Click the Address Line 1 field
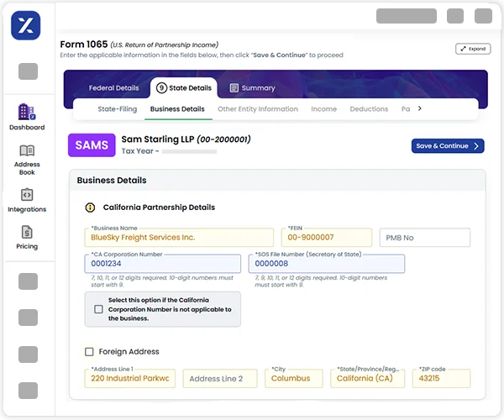504x420 pixels. coord(130,378)
